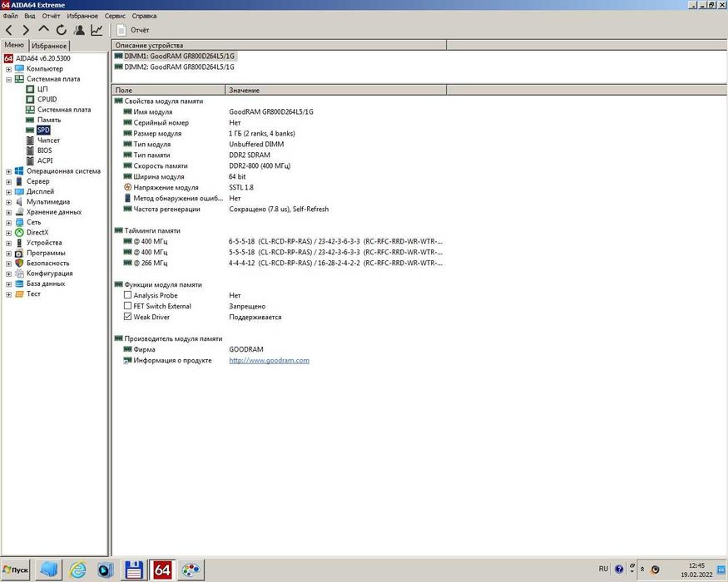Collapse the Системная плата tree node
Image resolution: width=728 pixels, height=582 pixels.
coord(8,79)
